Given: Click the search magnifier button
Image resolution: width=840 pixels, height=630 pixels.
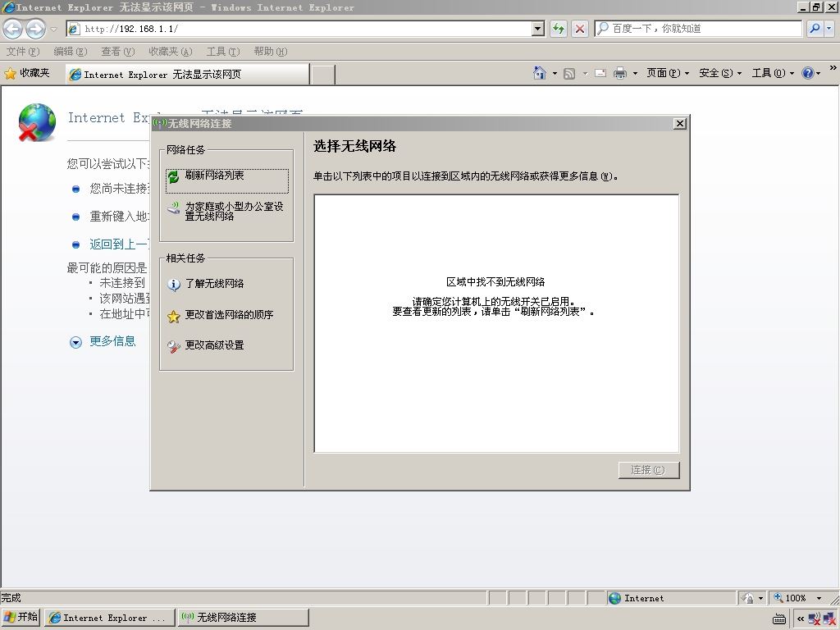Looking at the screenshot, I should tap(815, 29).
